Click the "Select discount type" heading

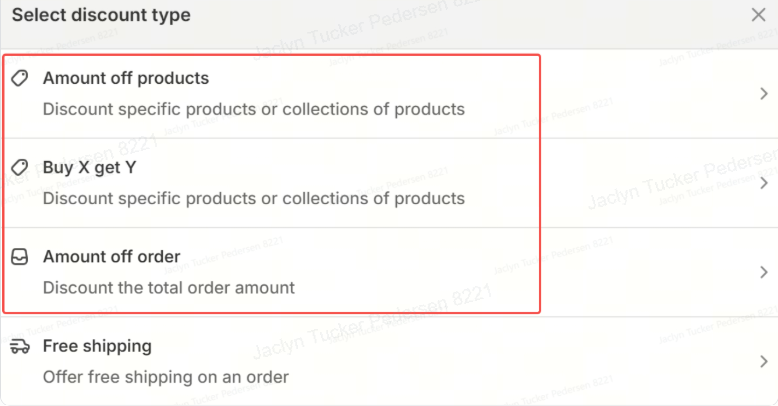click(x=101, y=16)
